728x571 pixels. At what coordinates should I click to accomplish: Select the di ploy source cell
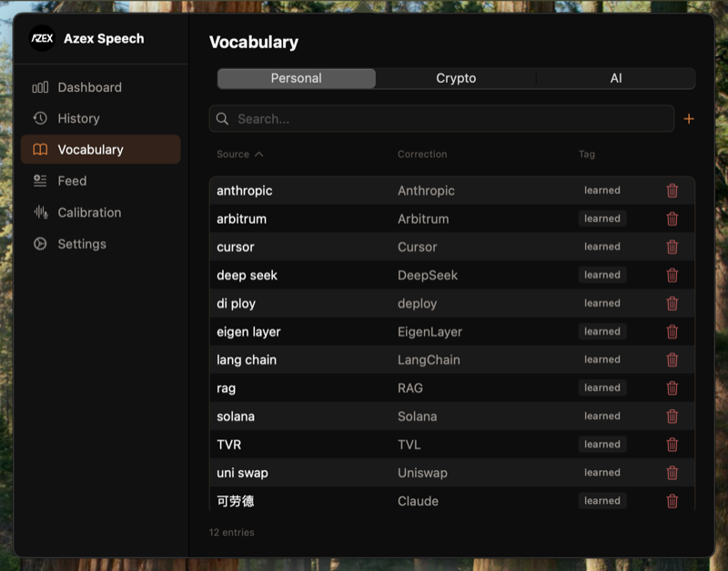[236, 304]
